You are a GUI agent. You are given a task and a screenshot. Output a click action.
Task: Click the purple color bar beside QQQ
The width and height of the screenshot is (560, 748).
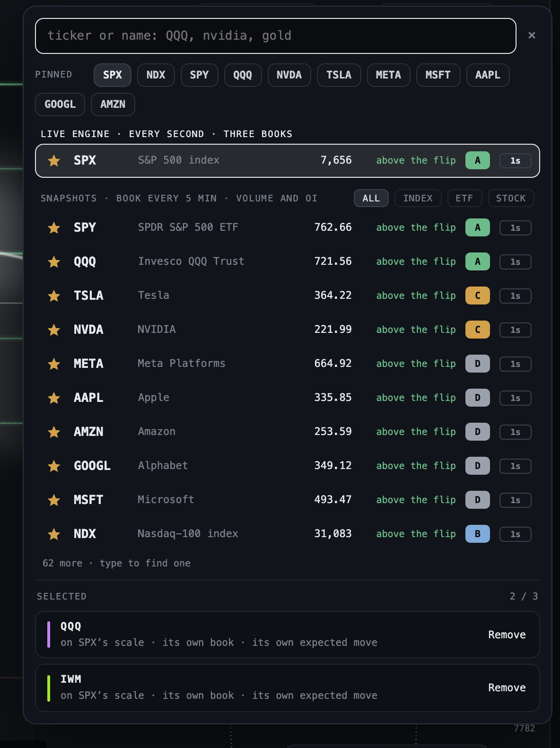click(49, 635)
